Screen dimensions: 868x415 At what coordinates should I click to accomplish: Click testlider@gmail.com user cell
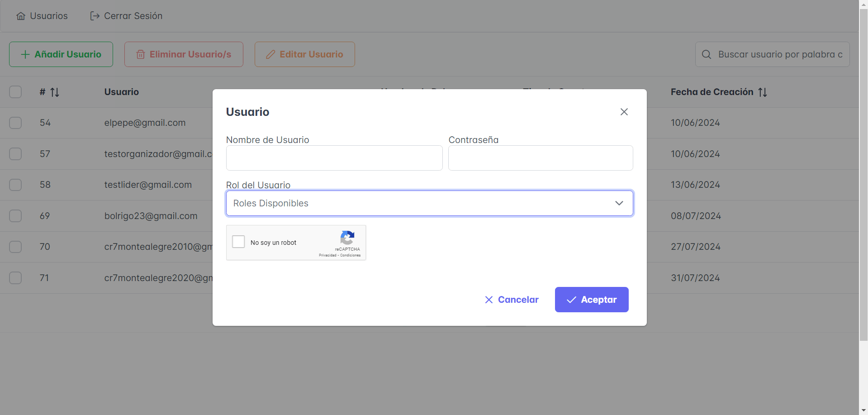[148, 185]
